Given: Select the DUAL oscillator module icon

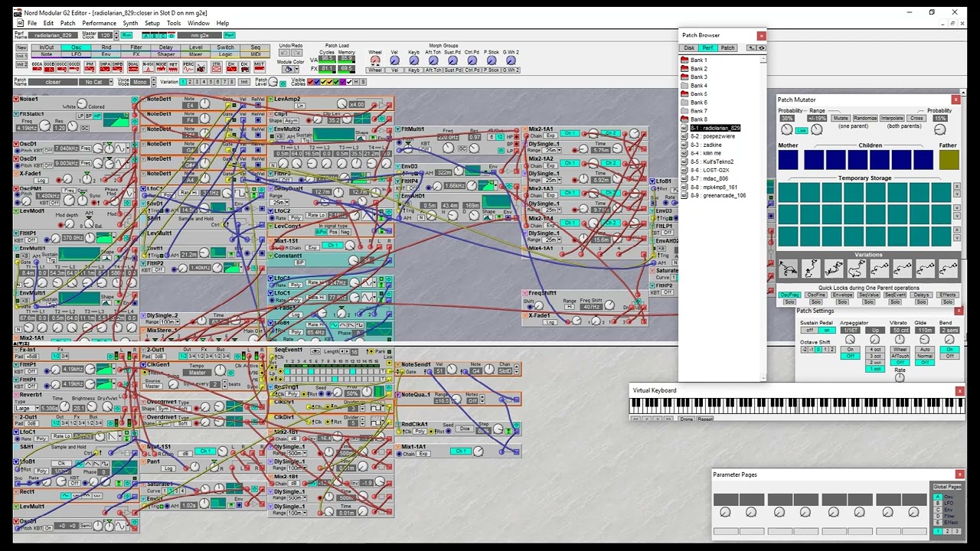Looking at the screenshot, I should (x=133, y=68).
